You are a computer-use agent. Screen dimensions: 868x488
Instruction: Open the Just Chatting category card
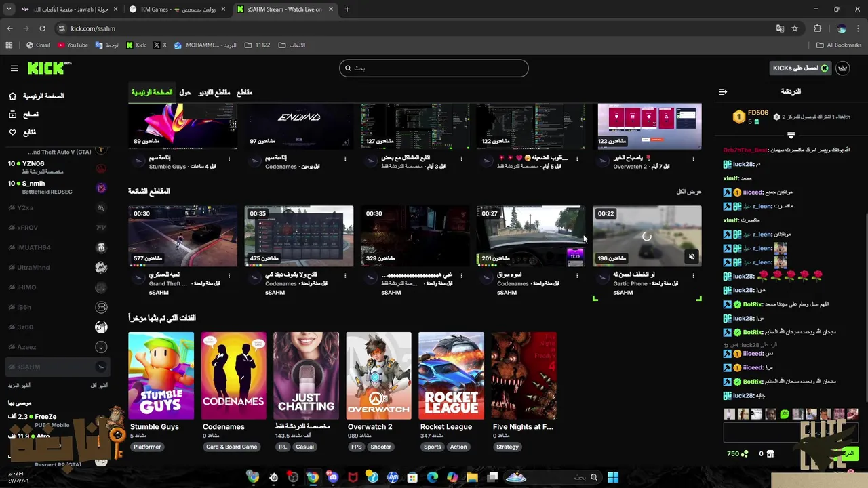(x=306, y=375)
